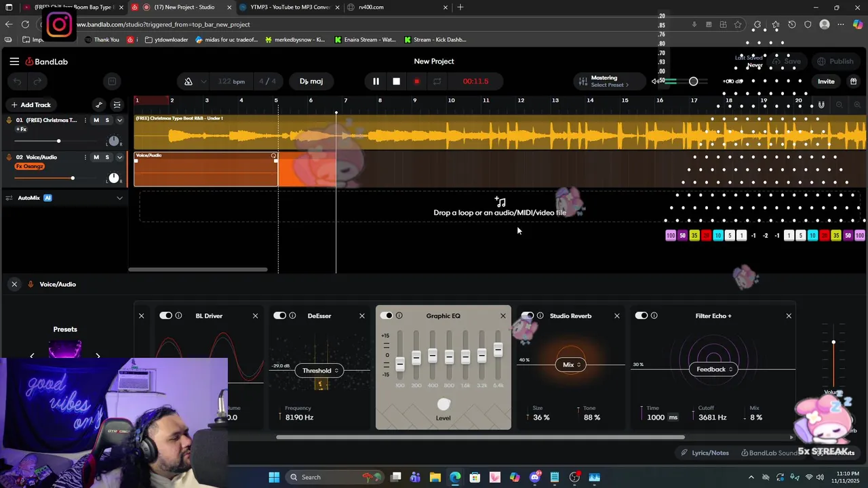The image size is (868, 488).
Task: Expand track 02 options chevron
Action: coord(119,157)
